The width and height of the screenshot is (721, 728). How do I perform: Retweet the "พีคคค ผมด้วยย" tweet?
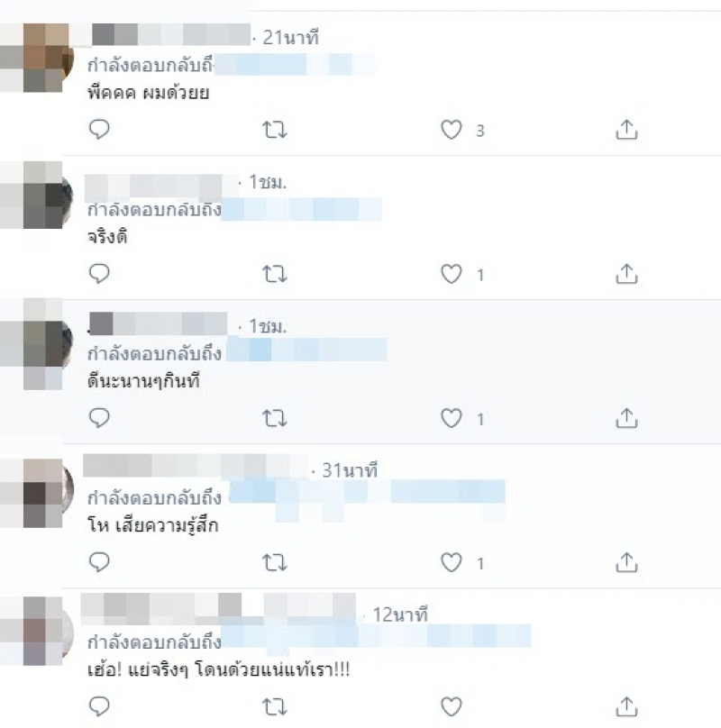(275, 130)
